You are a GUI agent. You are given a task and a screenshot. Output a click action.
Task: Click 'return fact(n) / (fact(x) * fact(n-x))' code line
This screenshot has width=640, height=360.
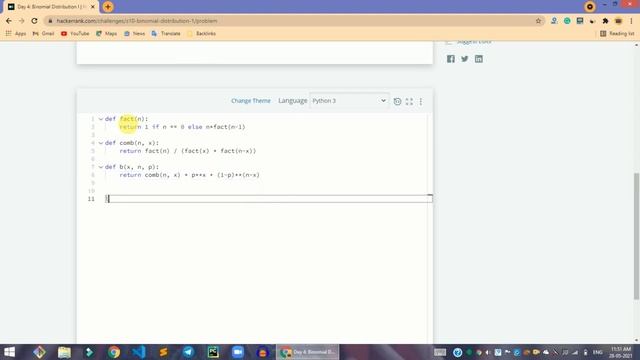(x=188, y=151)
